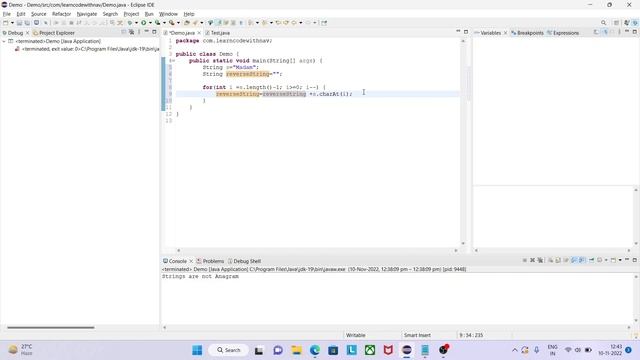
Task: Click the Pin Console icon
Action: coord(591,260)
